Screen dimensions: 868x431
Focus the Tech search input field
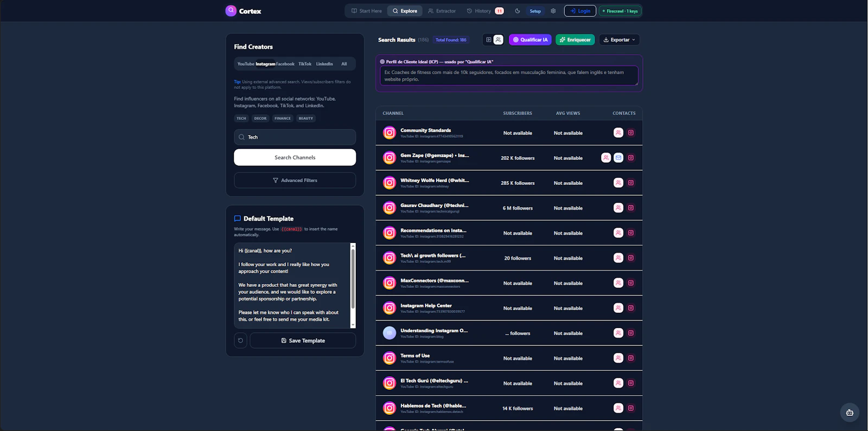coord(295,137)
